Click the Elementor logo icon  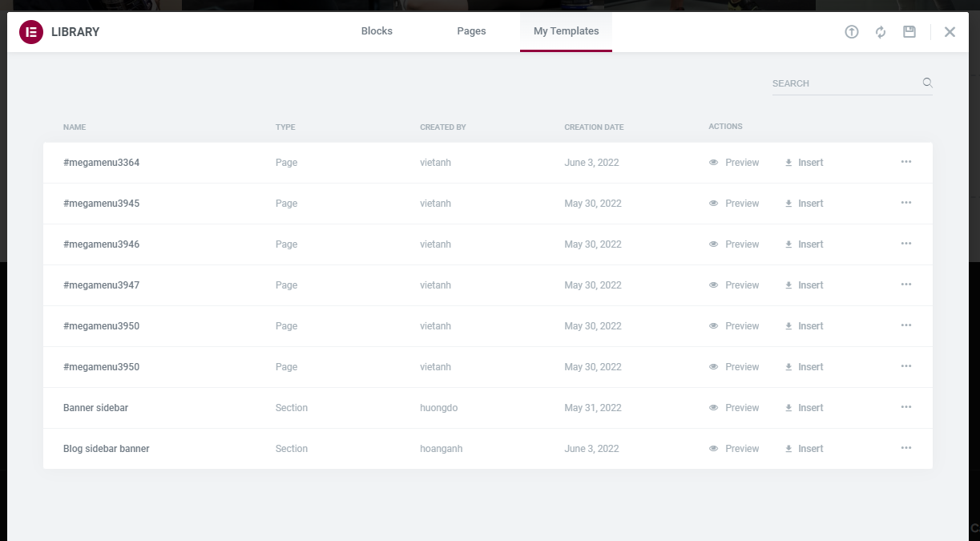pyautogui.click(x=31, y=32)
